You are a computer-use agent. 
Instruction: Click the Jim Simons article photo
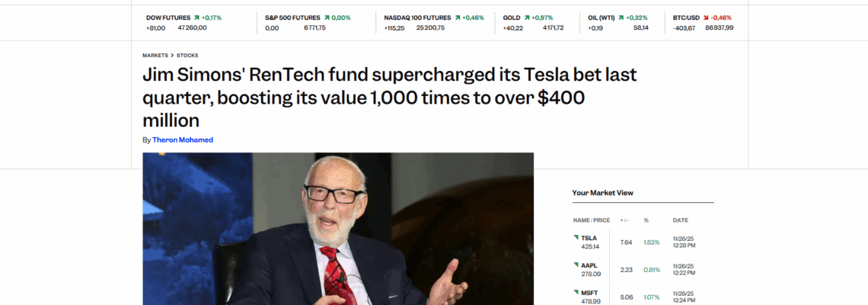pos(338,229)
